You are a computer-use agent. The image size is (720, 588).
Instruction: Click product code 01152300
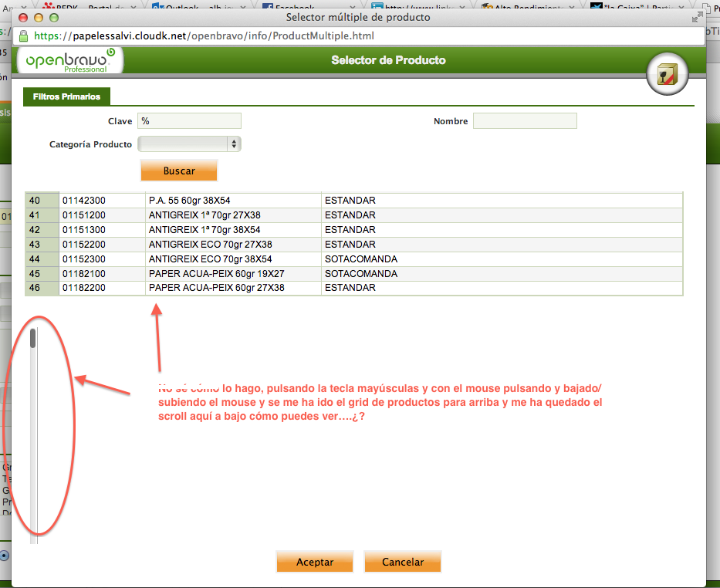tap(84, 259)
